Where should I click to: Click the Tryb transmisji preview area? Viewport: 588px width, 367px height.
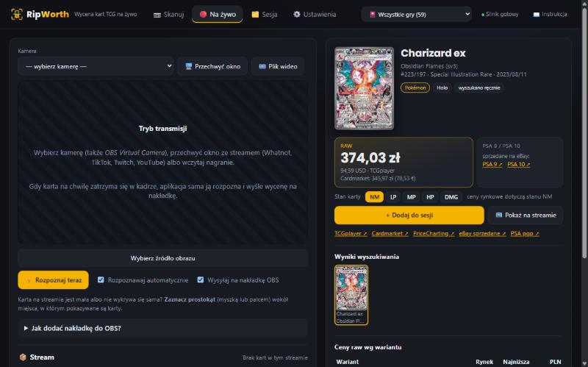162,163
